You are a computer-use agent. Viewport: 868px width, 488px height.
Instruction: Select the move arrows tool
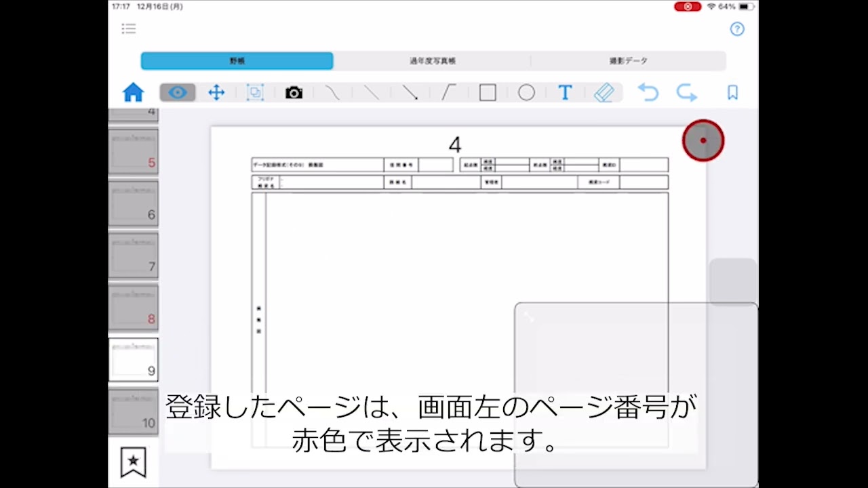coord(216,92)
